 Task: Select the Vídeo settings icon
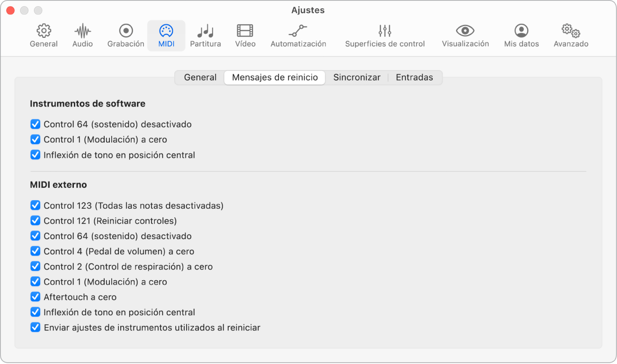pyautogui.click(x=245, y=36)
